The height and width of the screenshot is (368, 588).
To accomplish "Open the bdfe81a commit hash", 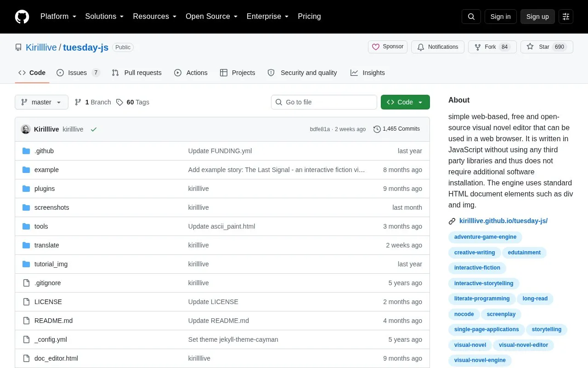I will [x=320, y=129].
